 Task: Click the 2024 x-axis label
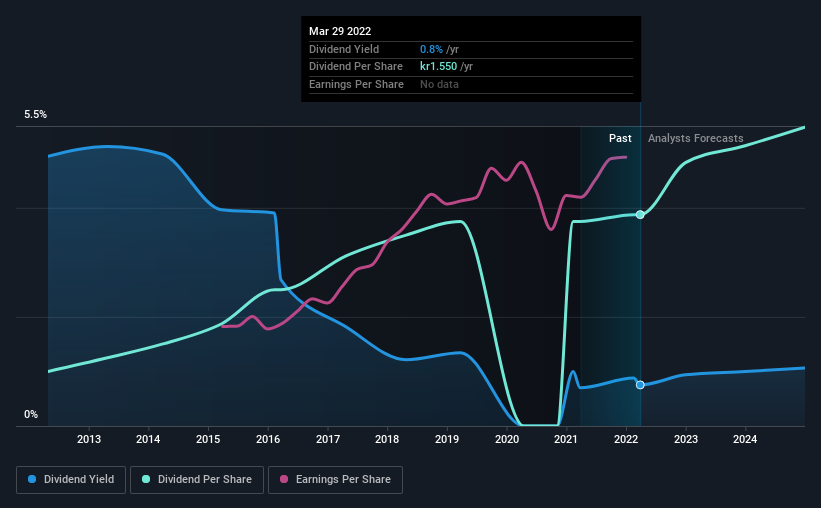[745, 439]
